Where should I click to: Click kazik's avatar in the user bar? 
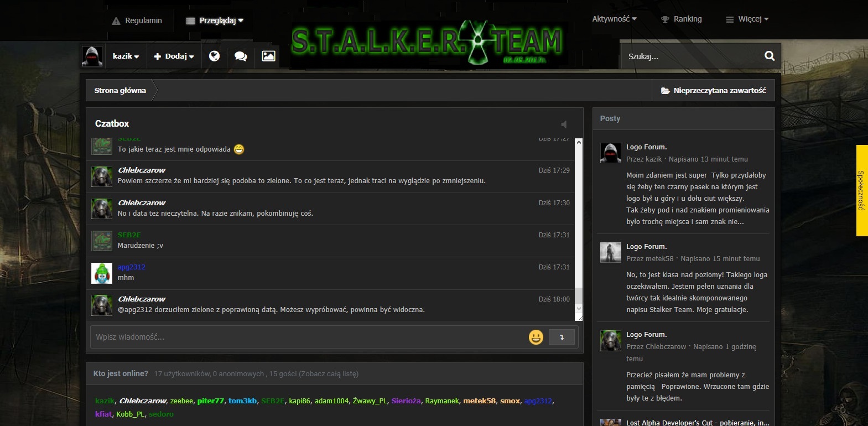(x=92, y=56)
